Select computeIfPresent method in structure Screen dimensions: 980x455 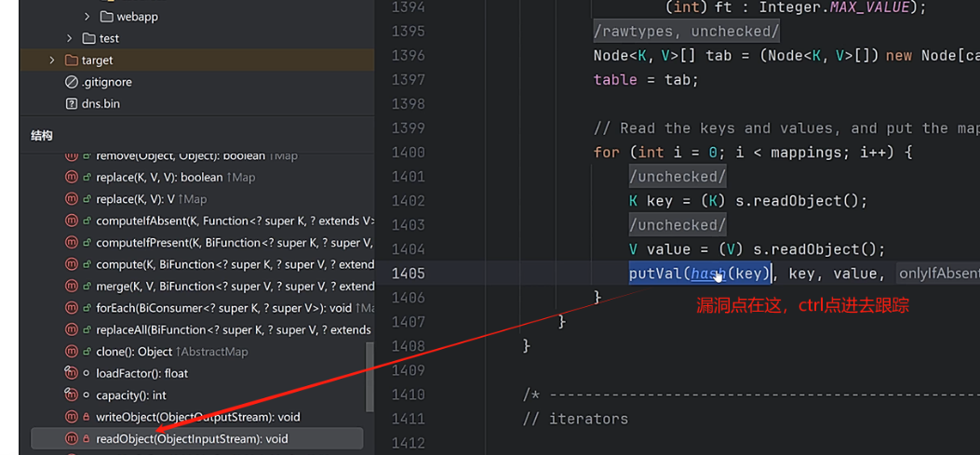[235, 243]
